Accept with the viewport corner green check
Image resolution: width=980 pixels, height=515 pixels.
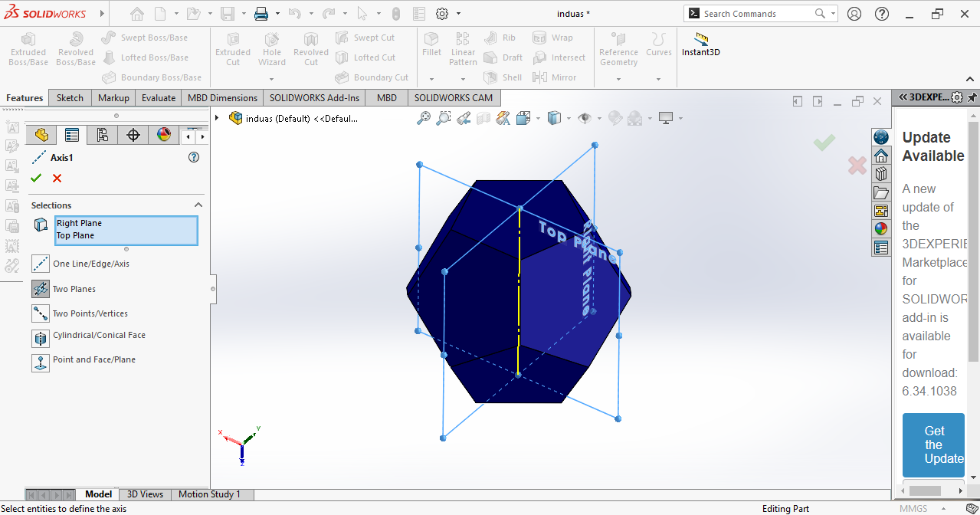pyautogui.click(x=824, y=143)
